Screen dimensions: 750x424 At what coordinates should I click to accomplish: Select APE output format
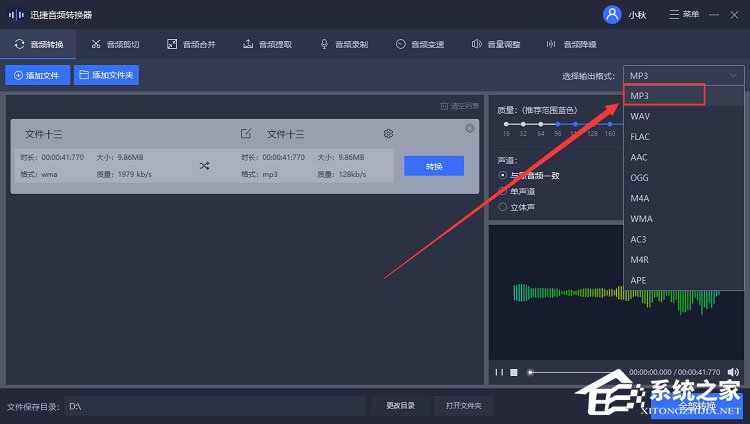pos(684,280)
